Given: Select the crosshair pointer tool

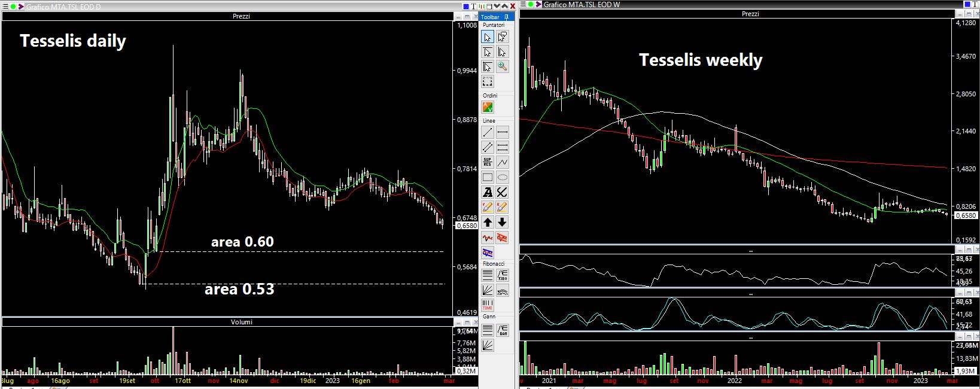Looking at the screenshot, I should pos(488,67).
